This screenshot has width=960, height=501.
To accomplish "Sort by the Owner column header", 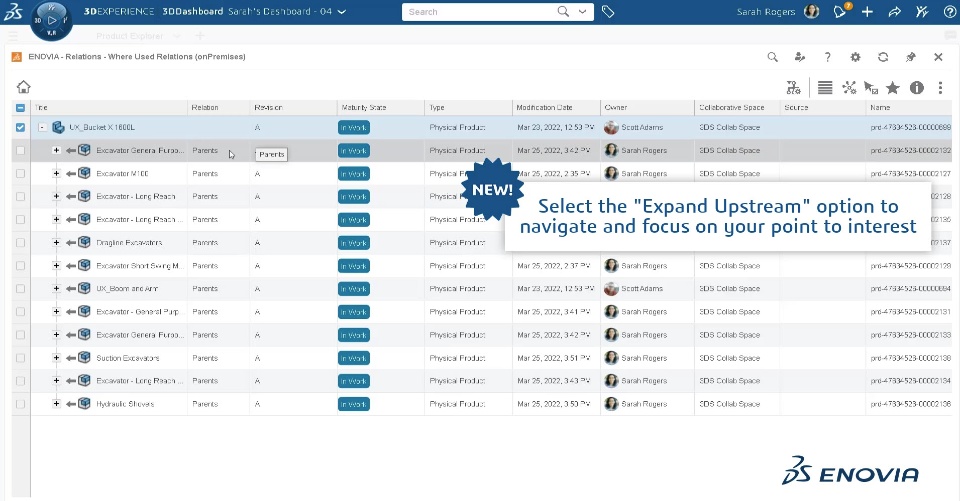I will 616,108.
